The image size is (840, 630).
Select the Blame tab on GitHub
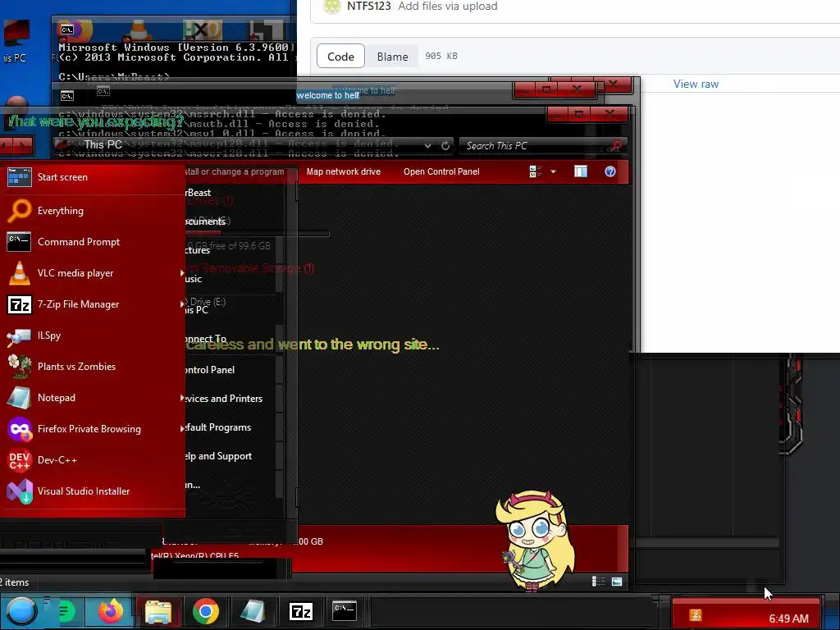click(x=392, y=57)
